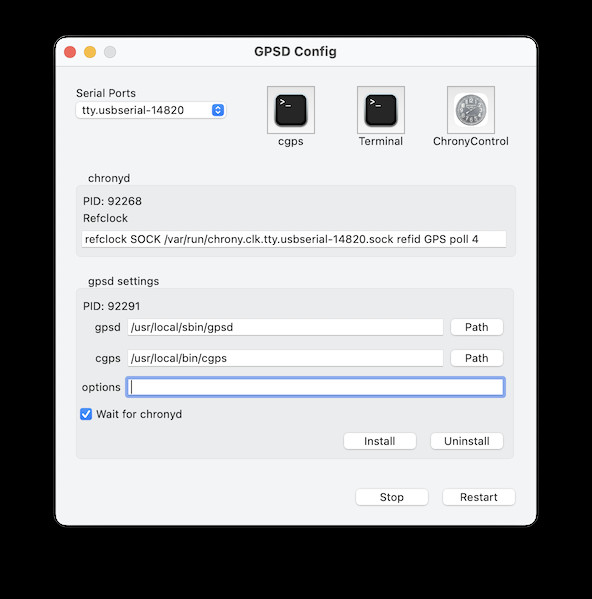Minimize the GPSD Config window
This screenshot has width=592, height=599.
pyautogui.click(x=90, y=52)
